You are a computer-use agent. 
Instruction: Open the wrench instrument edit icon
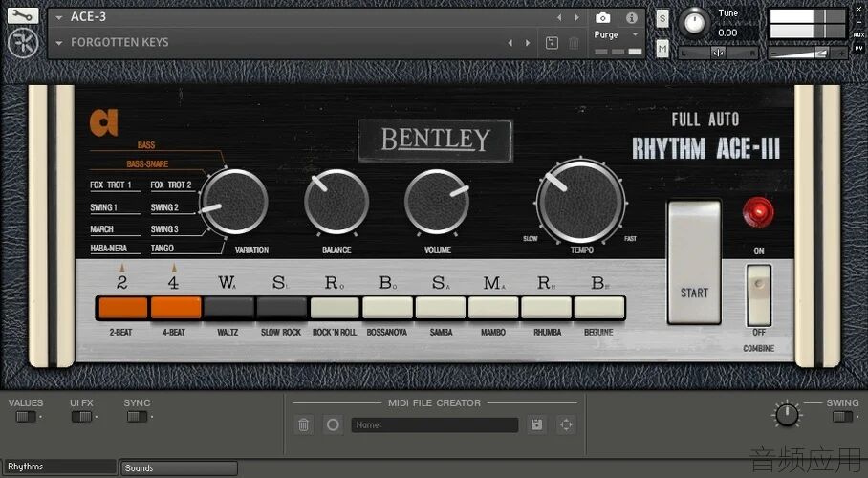pos(23,15)
